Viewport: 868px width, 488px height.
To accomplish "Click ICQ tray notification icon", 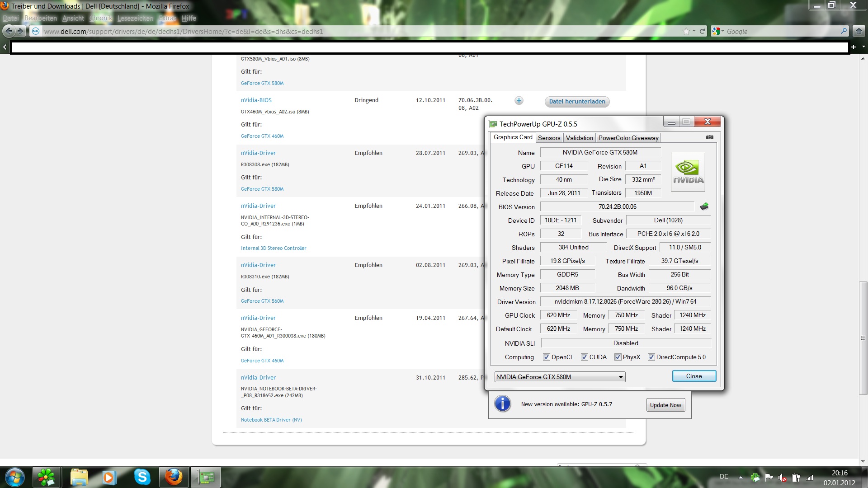I will click(x=755, y=477).
